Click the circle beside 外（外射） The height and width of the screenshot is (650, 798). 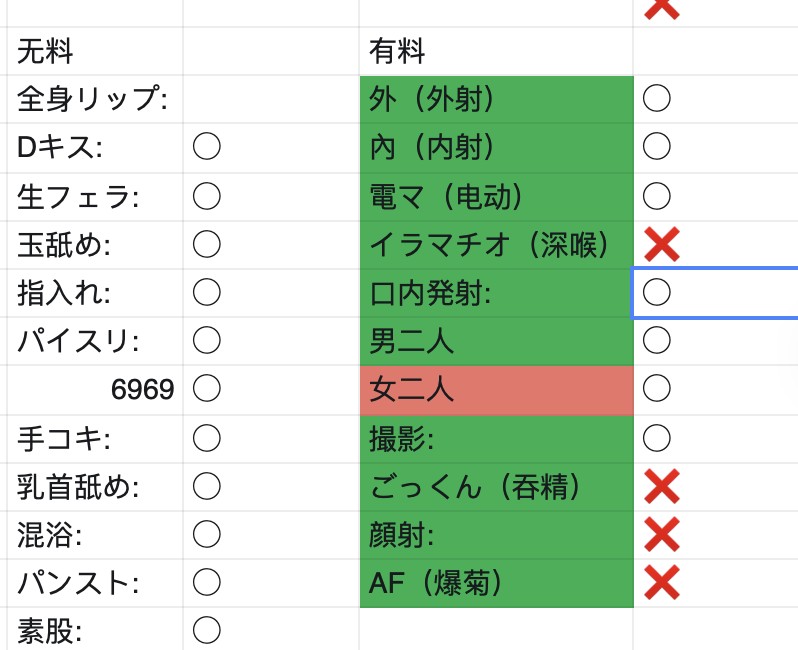657,98
